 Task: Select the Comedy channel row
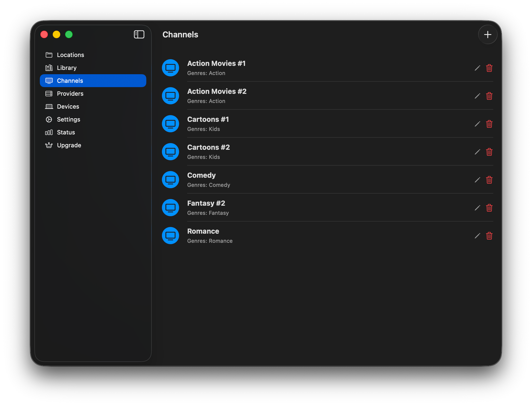pos(296,180)
